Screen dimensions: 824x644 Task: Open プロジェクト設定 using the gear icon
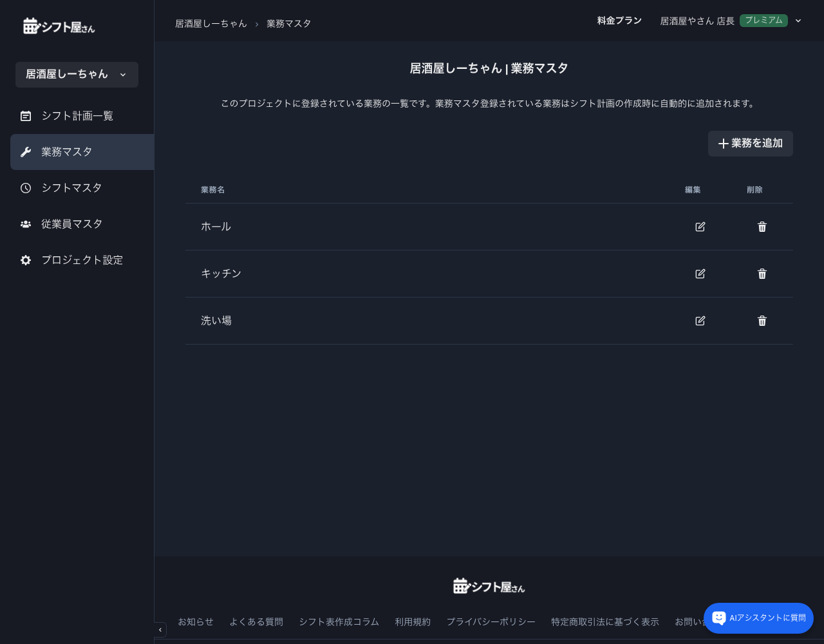pyautogui.click(x=26, y=260)
